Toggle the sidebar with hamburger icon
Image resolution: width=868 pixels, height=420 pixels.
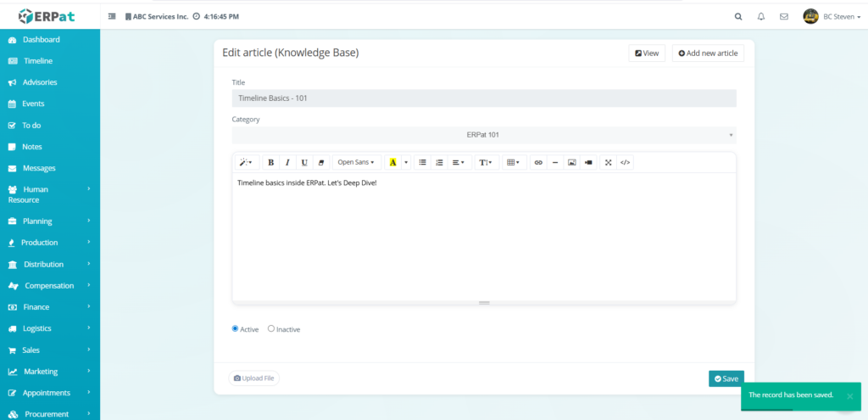[112, 16]
